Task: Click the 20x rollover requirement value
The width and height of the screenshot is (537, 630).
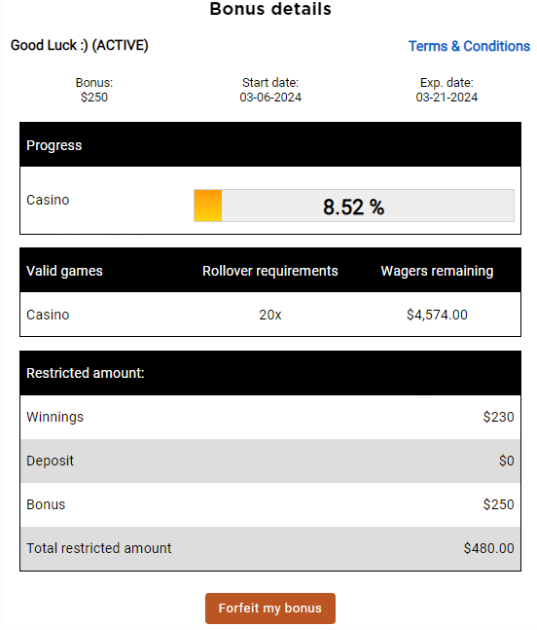Action: [x=270, y=315]
